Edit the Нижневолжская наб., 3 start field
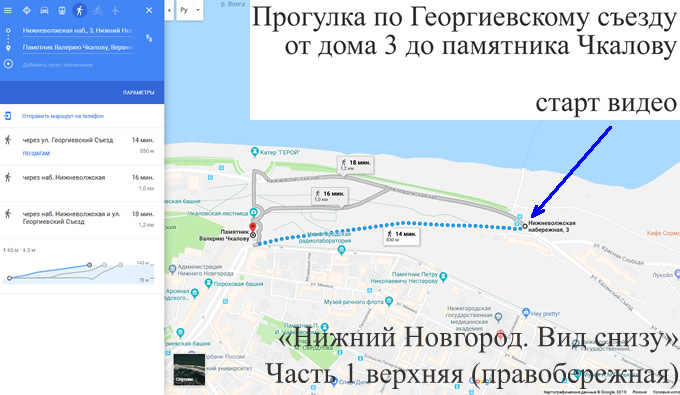The width and height of the screenshot is (680, 395). coord(78,30)
